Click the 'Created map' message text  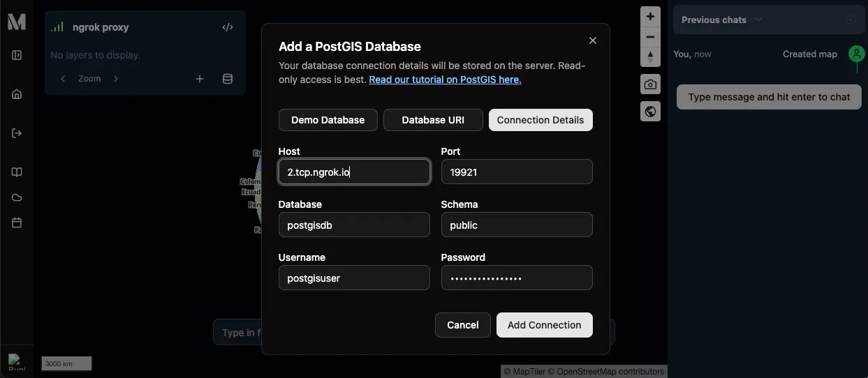(810, 54)
